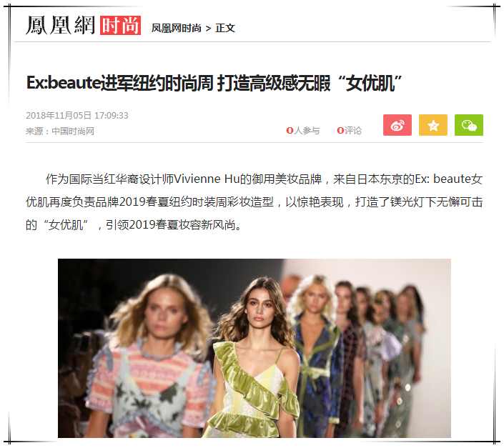Click the yellow star favorite icon
This screenshot has width=504, height=448.
[x=433, y=125]
